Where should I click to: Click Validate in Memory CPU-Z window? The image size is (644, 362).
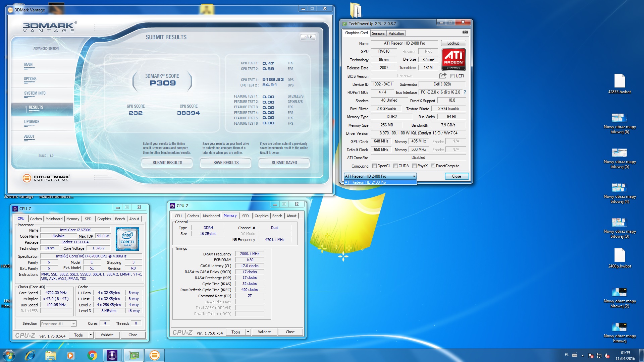(264, 332)
